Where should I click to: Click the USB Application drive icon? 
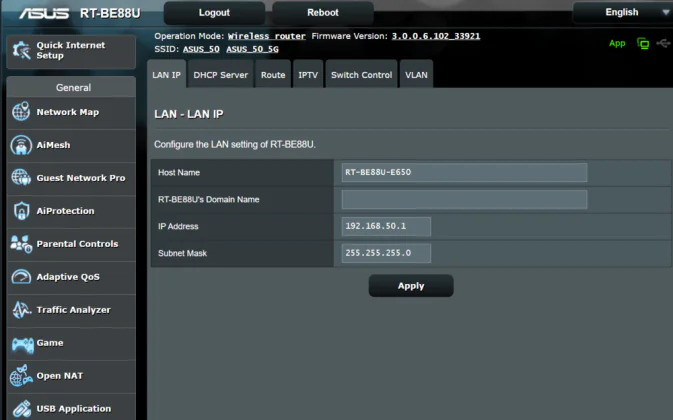pos(22,409)
